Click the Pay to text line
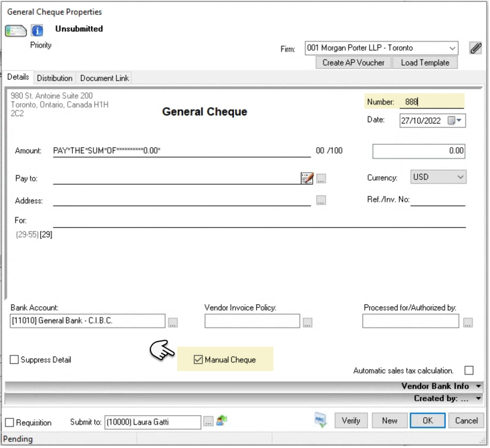The width and height of the screenshot is (490, 448). pyautogui.click(x=176, y=179)
